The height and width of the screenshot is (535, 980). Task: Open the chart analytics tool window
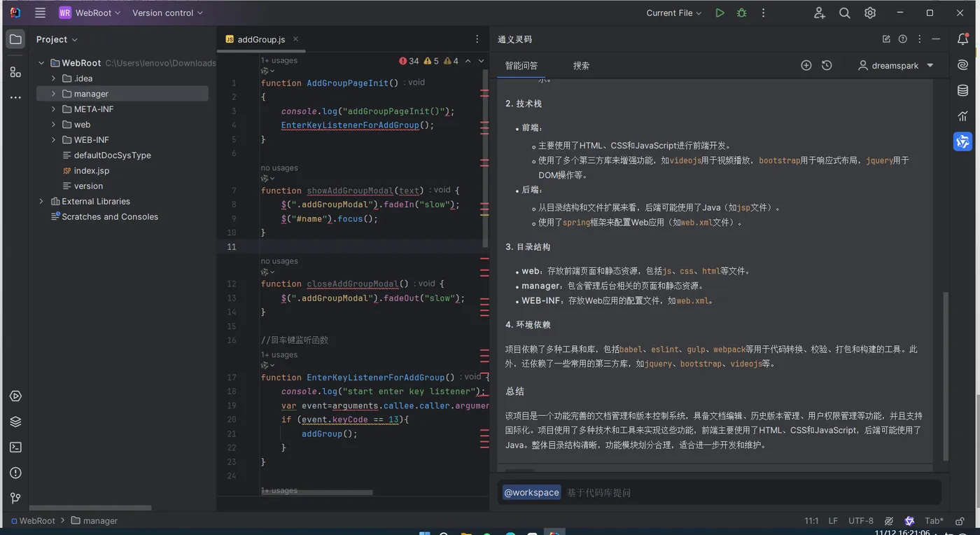963,116
